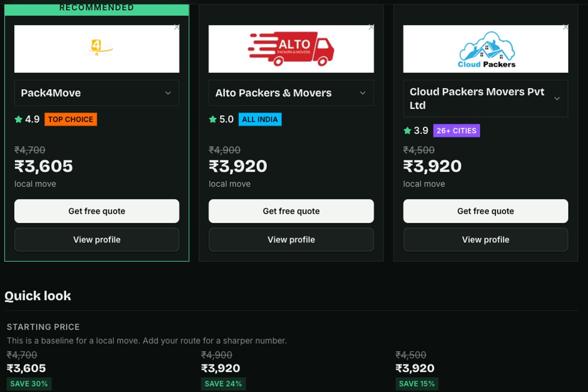
Task: Get free quote from Pack4Move
Action: click(97, 211)
